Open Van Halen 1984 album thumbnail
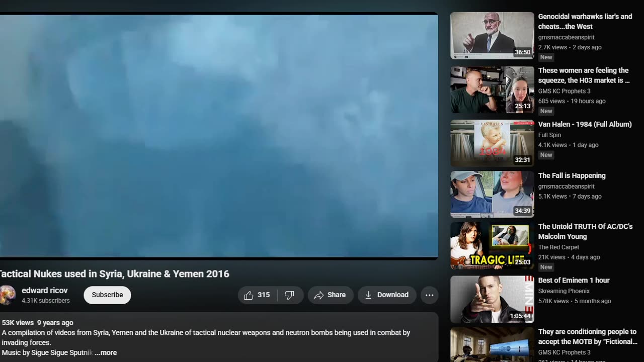644x362 pixels. (x=492, y=143)
